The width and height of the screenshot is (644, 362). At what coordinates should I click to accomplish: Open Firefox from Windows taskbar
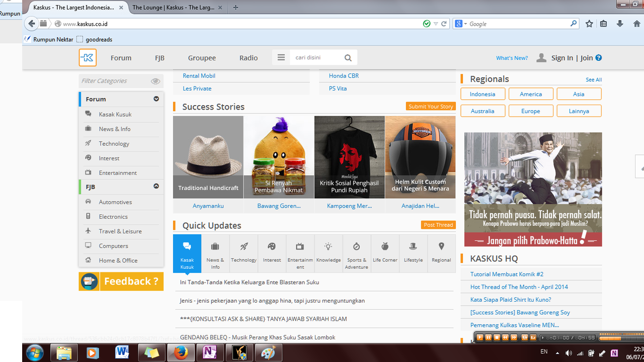coord(181,353)
